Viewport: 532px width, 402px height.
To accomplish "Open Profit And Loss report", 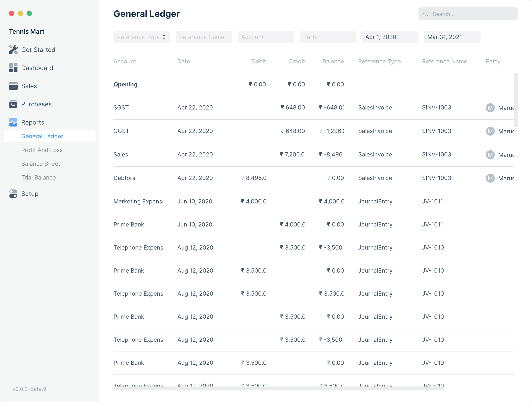I will click(42, 150).
